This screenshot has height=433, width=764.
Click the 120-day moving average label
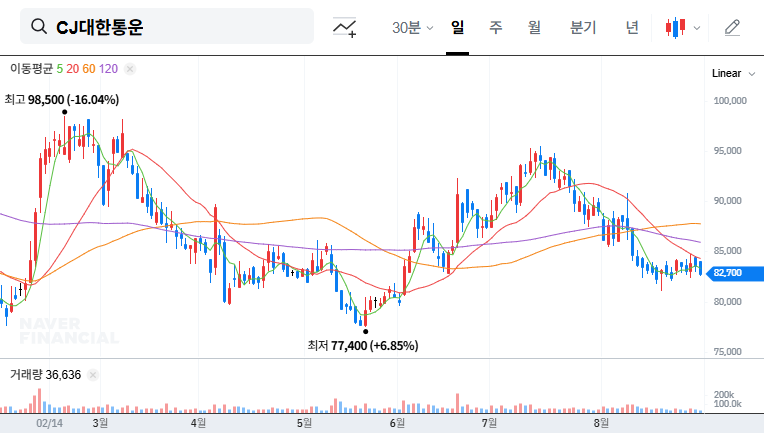coord(108,69)
